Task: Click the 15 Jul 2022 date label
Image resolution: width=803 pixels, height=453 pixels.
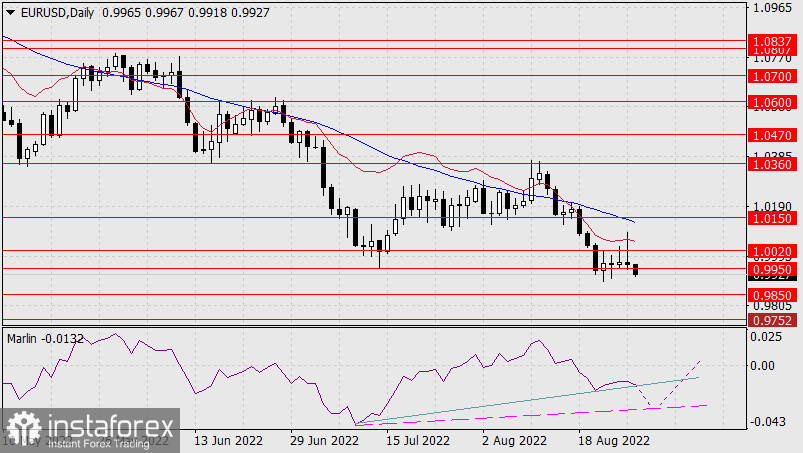Action: pos(418,441)
